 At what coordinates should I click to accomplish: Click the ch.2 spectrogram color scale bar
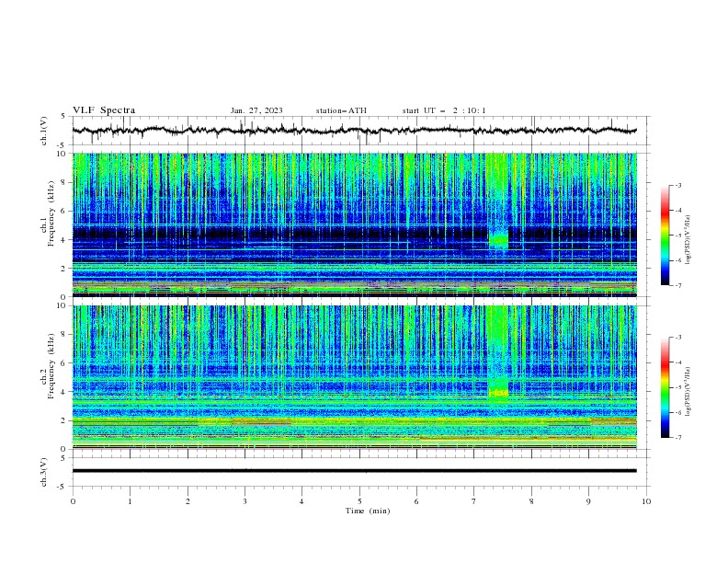tap(665, 387)
